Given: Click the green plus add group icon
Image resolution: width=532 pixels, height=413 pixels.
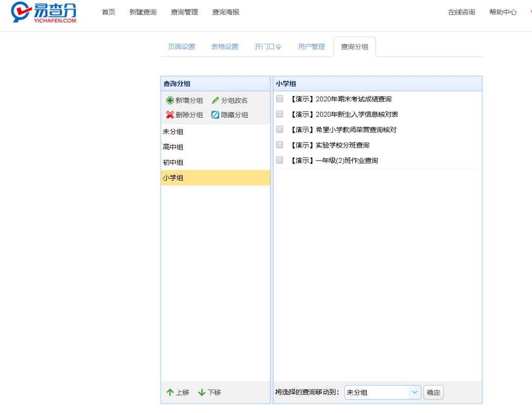Looking at the screenshot, I should pyautogui.click(x=170, y=100).
